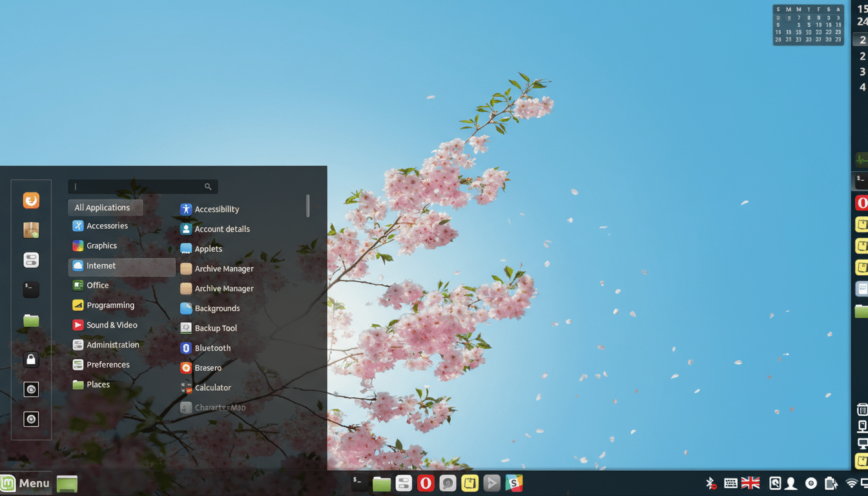Click the Bluetooth status icon in the tray

pyautogui.click(x=710, y=482)
